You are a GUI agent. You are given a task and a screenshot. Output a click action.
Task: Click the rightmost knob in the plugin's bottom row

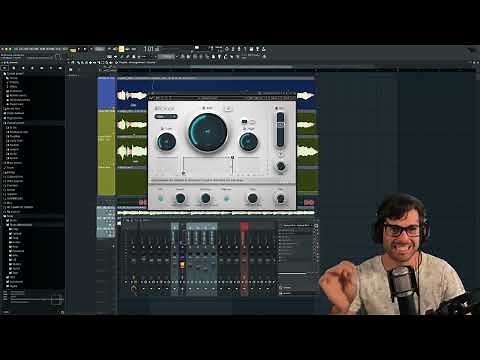click(x=281, y=199)
